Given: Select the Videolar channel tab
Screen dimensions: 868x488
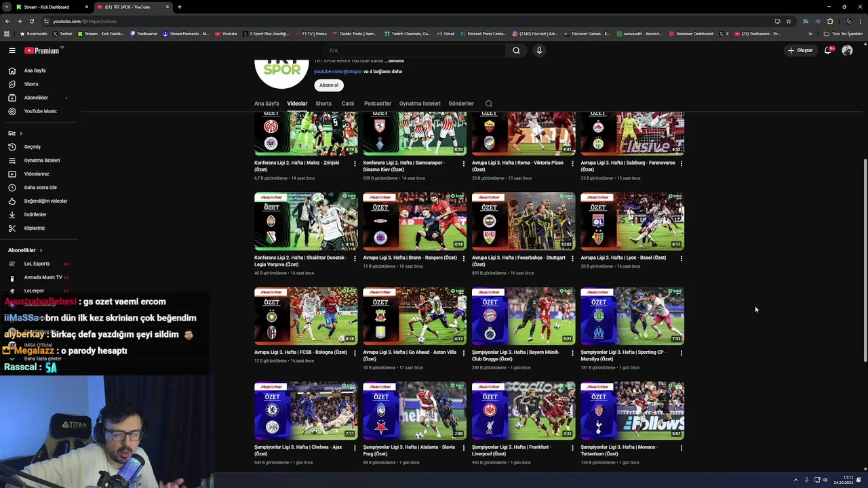Looking at the screenshot, I should click(x=297, y=104).
